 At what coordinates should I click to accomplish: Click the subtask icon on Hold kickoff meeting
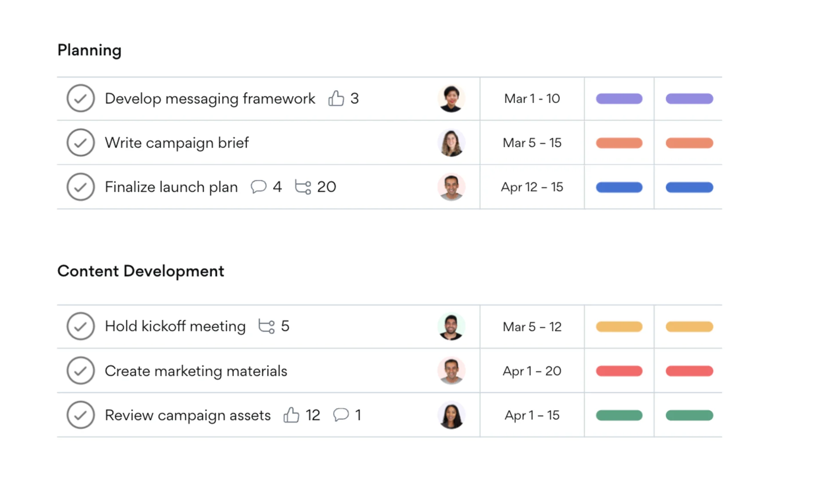267,326
